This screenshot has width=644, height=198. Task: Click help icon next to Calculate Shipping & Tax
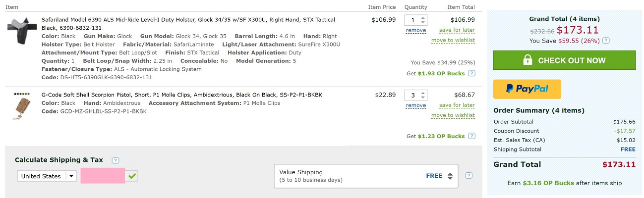pos(116,160)
